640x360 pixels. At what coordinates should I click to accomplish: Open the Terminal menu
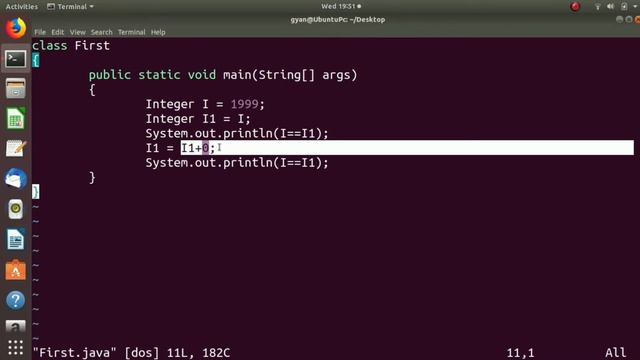coord(131,32)
